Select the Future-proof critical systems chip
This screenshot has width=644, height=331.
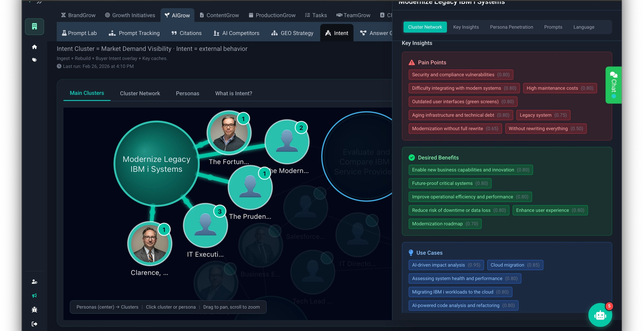pos(450,183)
